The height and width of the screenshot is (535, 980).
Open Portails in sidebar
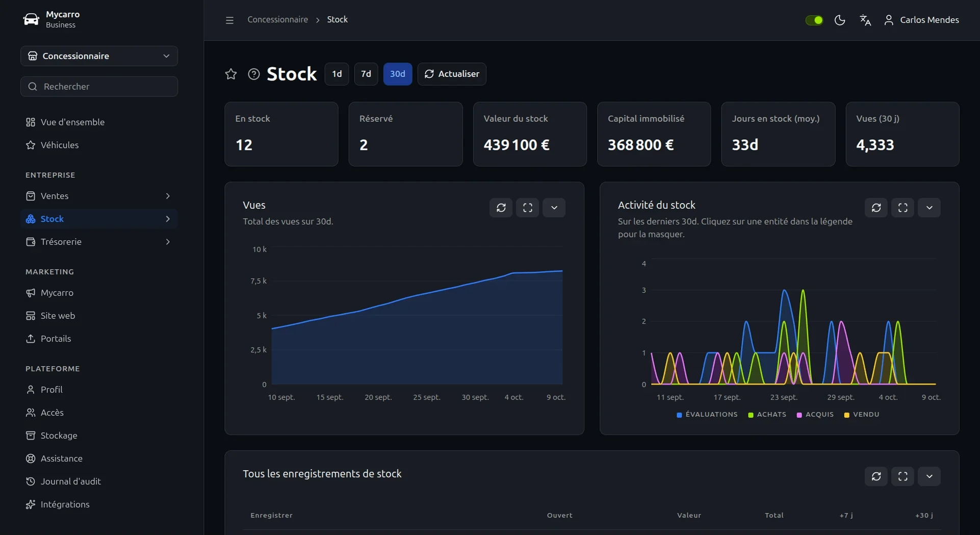[99, 339]
